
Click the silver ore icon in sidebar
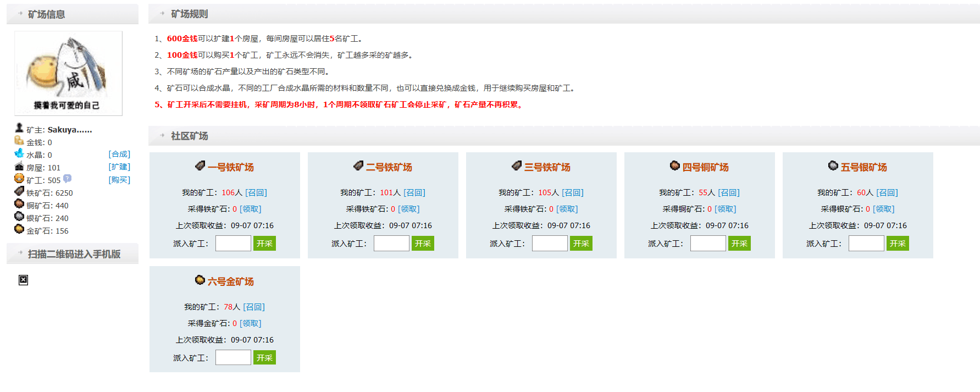point(19,216)
